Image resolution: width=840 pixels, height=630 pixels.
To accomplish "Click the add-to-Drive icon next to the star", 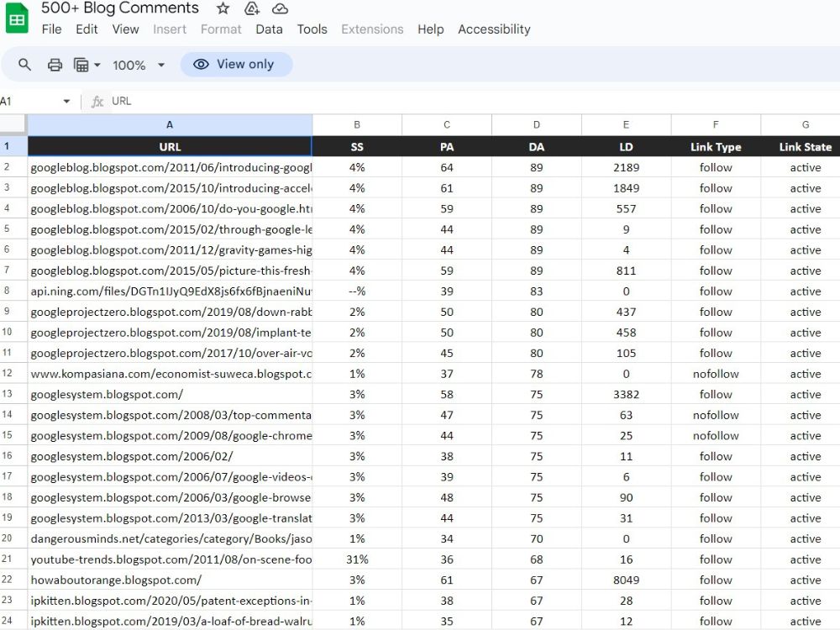I will click(x=251, y=8).
